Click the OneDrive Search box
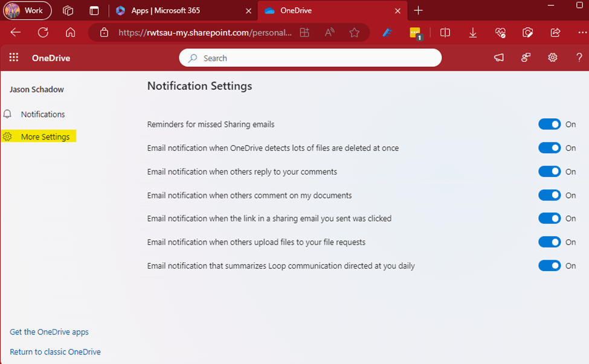Viewport: 589px width, 364px height. coord(311,58)
